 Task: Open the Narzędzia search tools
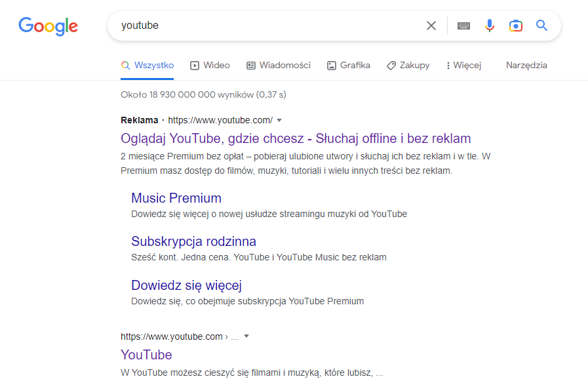pos(526,66)
